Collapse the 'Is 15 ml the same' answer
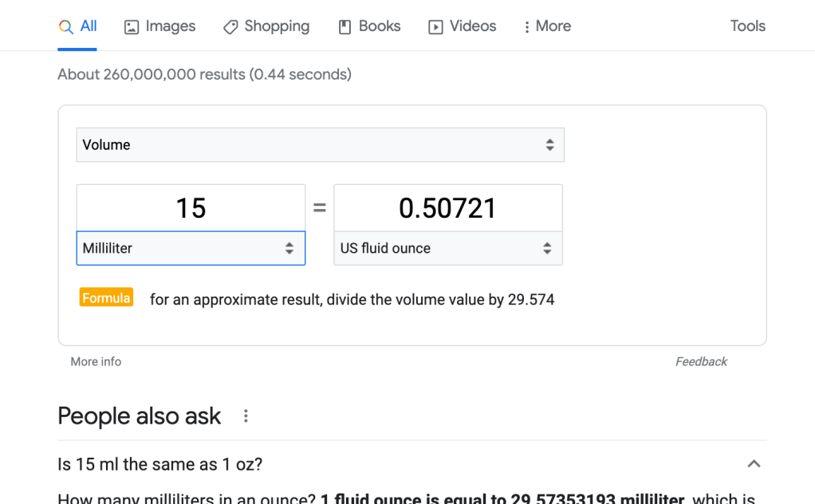Image resolution: width=815 pixels, height=504 pixels. [x=754, y=464]
